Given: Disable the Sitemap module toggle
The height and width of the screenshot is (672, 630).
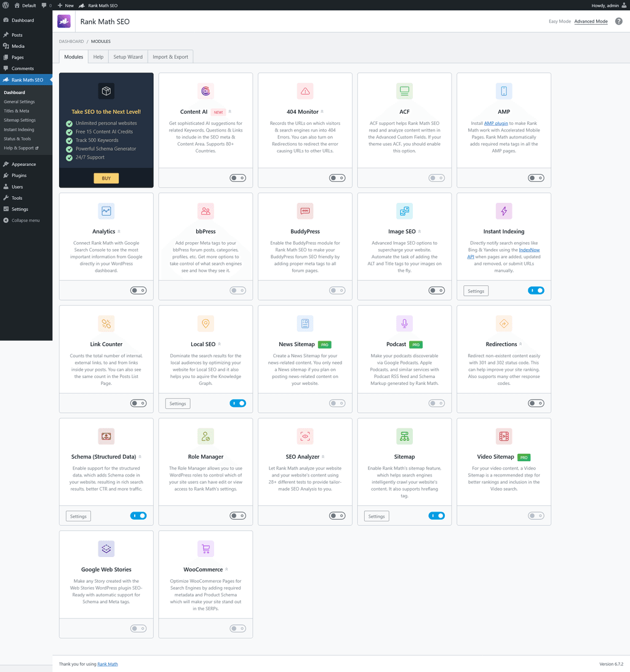Looking at the screenshot, I should click(x=437, y=516).
